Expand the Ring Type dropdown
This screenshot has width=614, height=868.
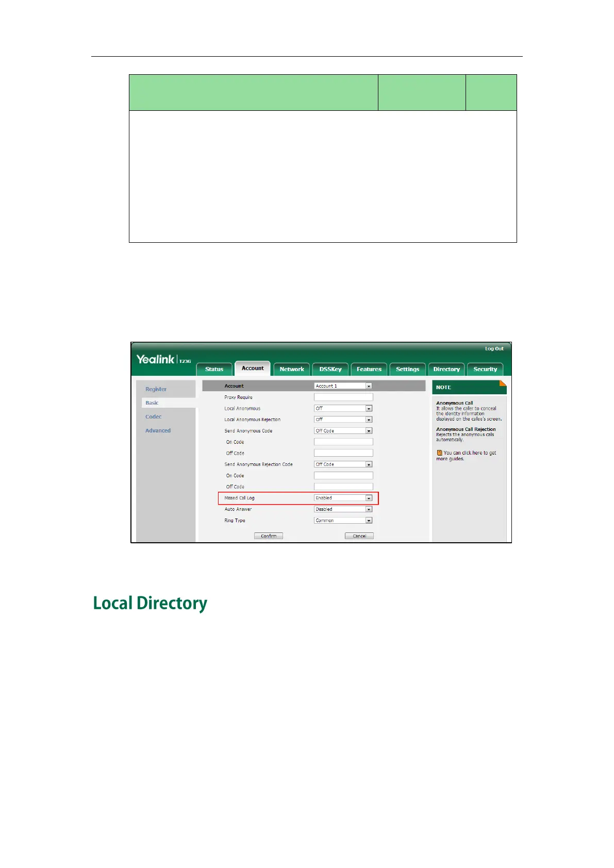point(343,521)
